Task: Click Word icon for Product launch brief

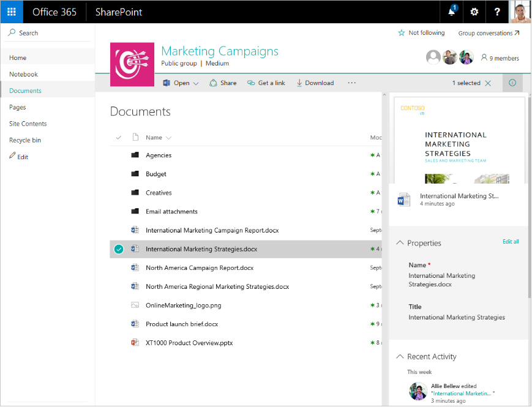Action: [135, 324]
